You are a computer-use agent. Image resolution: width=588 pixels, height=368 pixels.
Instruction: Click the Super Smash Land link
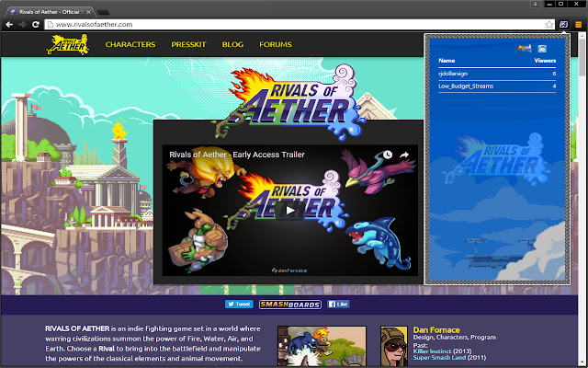439,358
